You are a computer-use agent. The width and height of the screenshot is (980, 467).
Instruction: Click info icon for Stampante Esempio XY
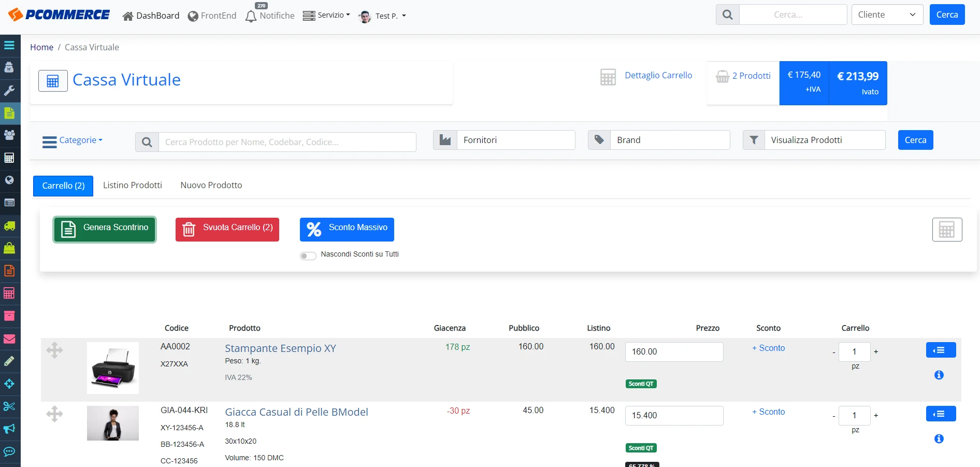pyautogui.click(x=939, y=375)
